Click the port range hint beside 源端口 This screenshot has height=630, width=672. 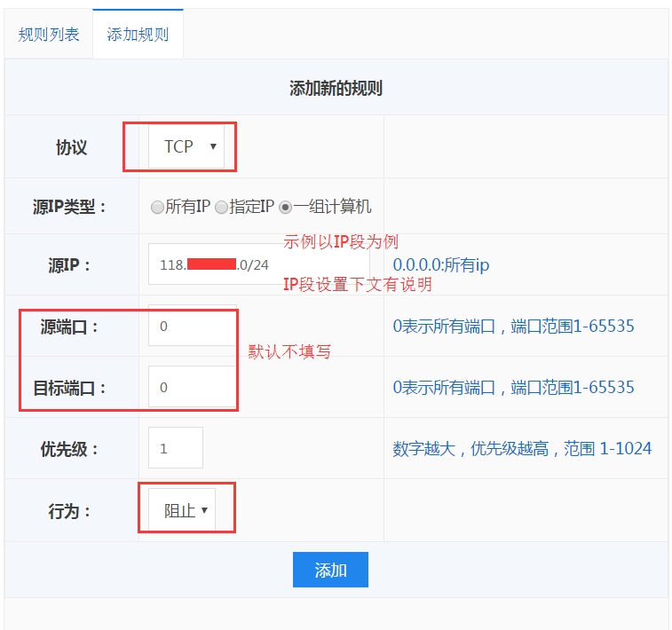tap(513, 326)
